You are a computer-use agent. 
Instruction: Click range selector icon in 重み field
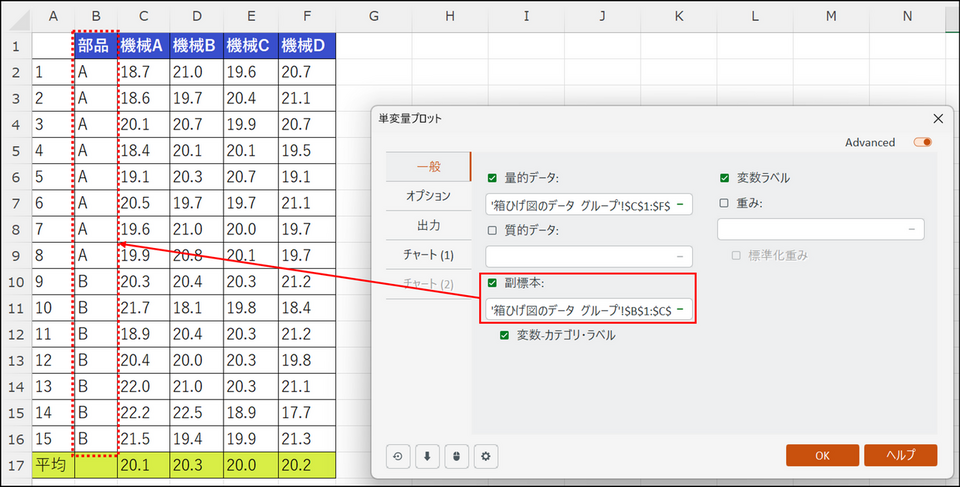tap(912, 230)
